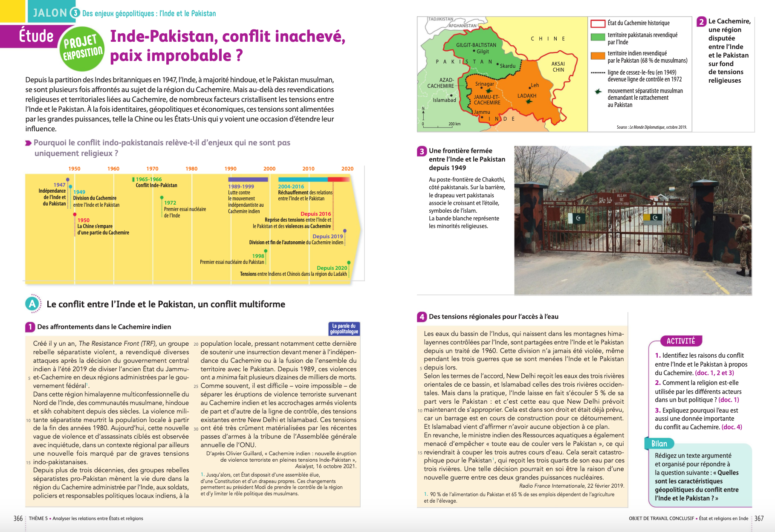
Task: Click Srinagar on the map
Action: [x=485, y=84]
